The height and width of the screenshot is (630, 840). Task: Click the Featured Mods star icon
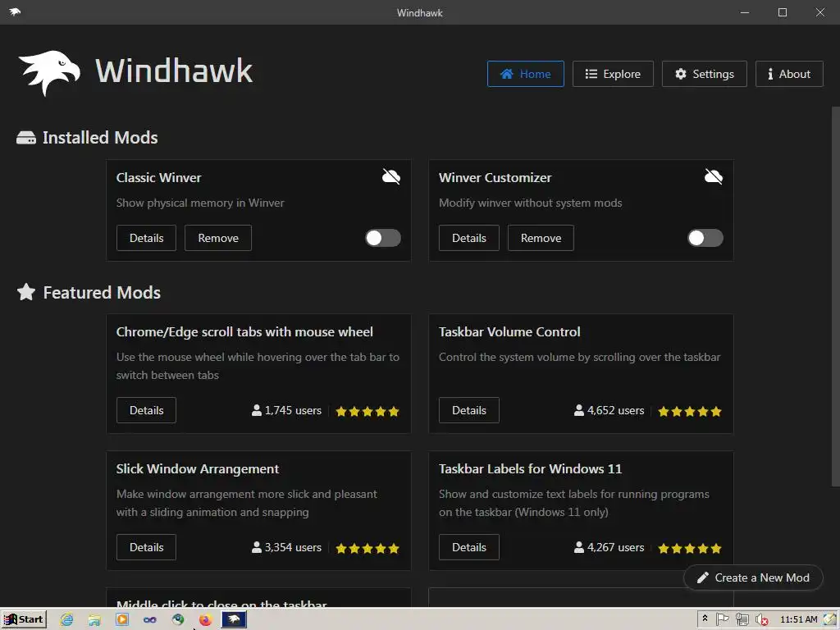25,292
